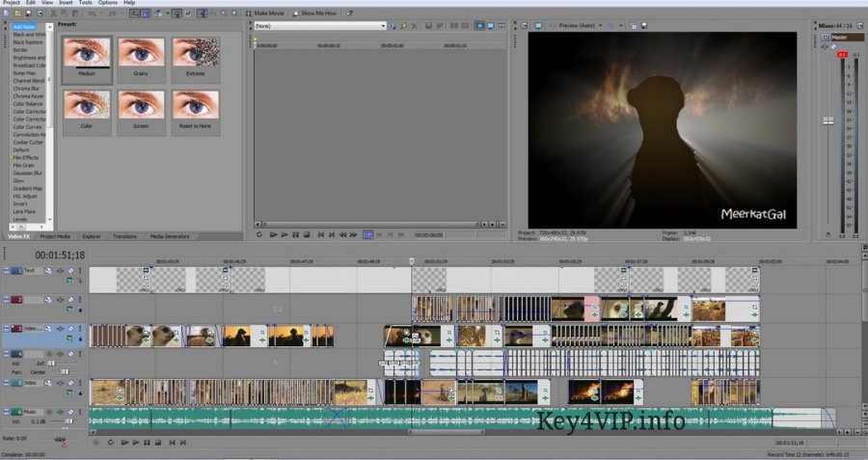Image resolution: width=868 pixels, height=460 pixels.
Task: Click the timeline playhead cursor marker
Action: point(411,260)
